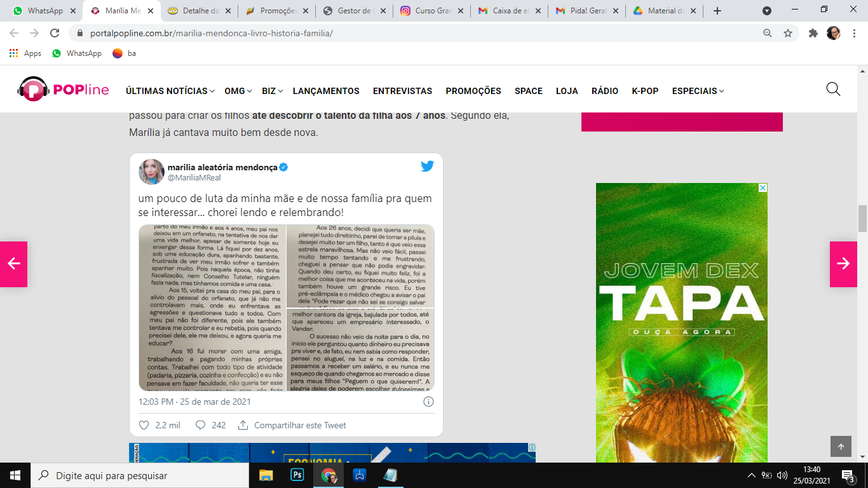Close the Jovem Dex ad via AdChoices icon
Image resolution: width=868 pixels, height=488 pixels.
pos(763,187)
